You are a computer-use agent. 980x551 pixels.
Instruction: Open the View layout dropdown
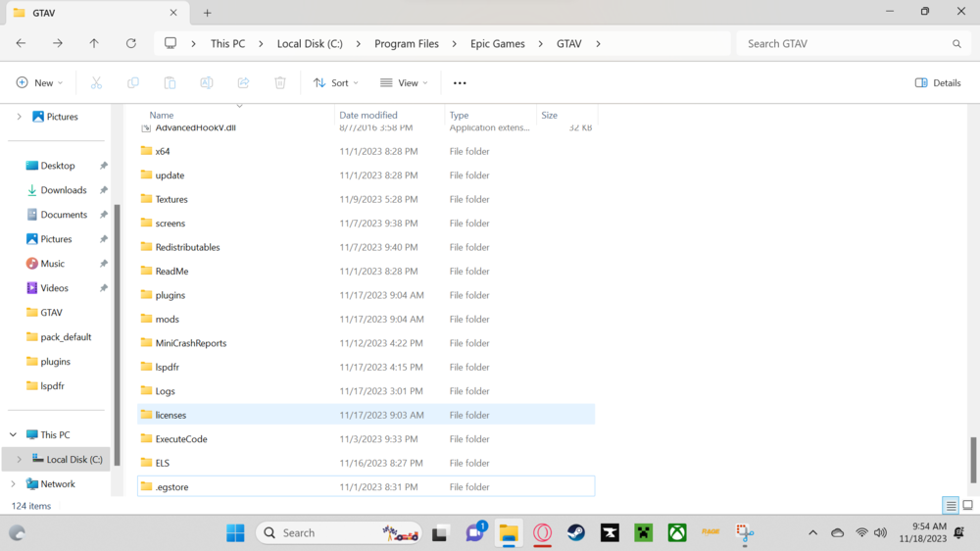coord(404,82)
